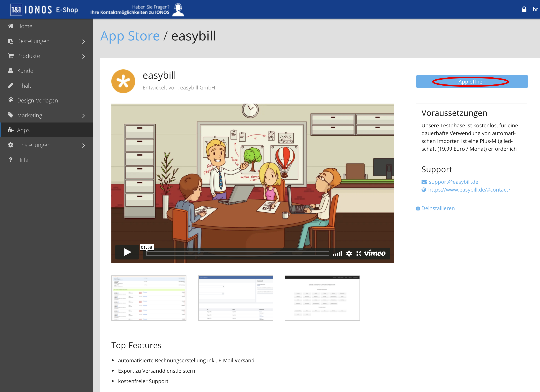Open the third screenshot thumbnail with black header
The image size is (540, 392).
[322, 298]
